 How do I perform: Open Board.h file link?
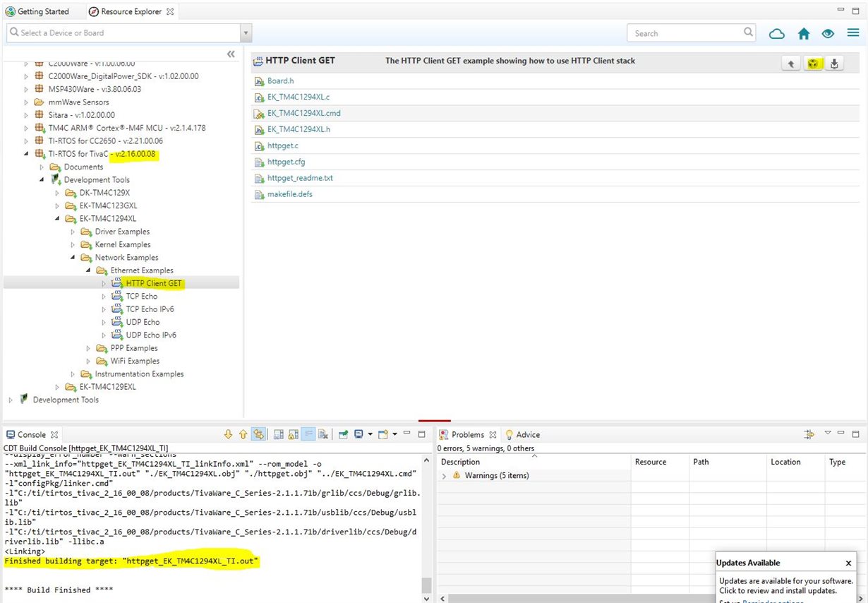pos(280,81)
